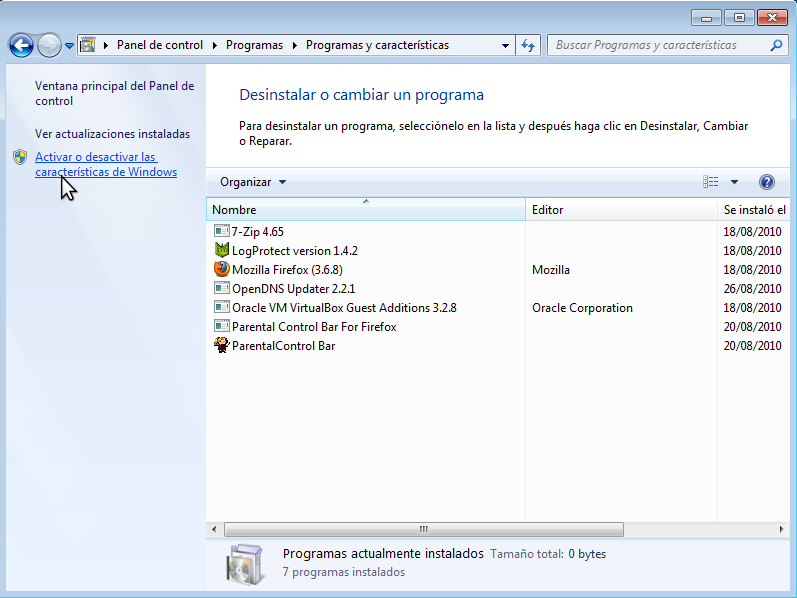Viewport: 797px width, 598px height.
Task: Maximize the window
Action: click(739, 18)
